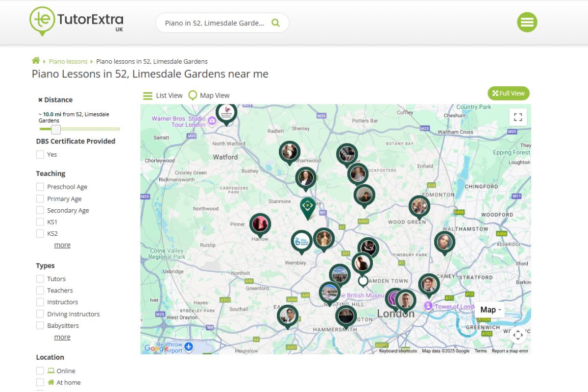Select tutor pin near Harrow
The height and width of the screenshot is (392, 588).
coord(260,224)
